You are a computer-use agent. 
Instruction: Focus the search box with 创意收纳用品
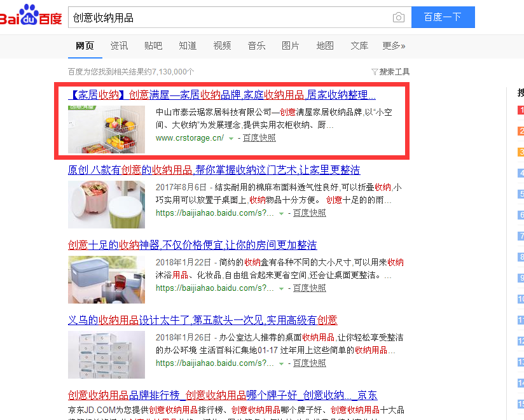(231, 17)
